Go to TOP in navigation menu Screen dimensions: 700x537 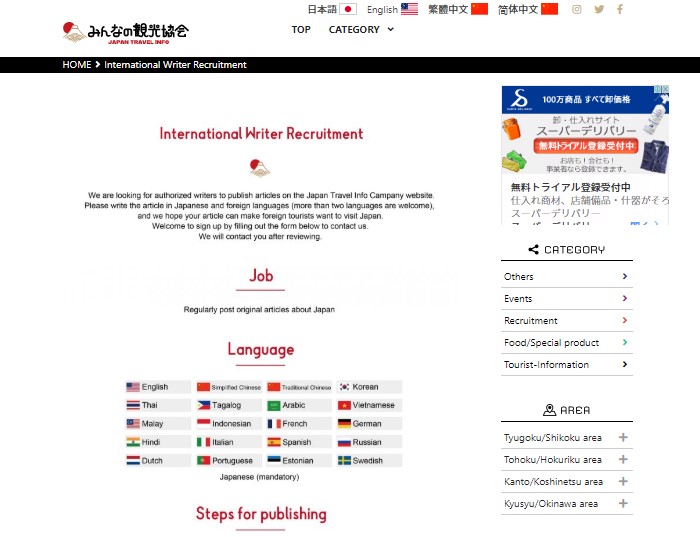point(301,29)
